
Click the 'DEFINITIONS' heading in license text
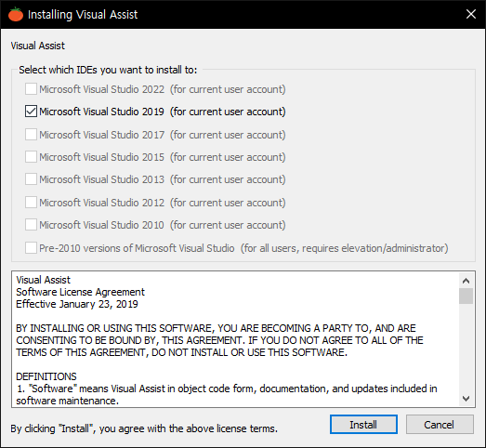46,376
